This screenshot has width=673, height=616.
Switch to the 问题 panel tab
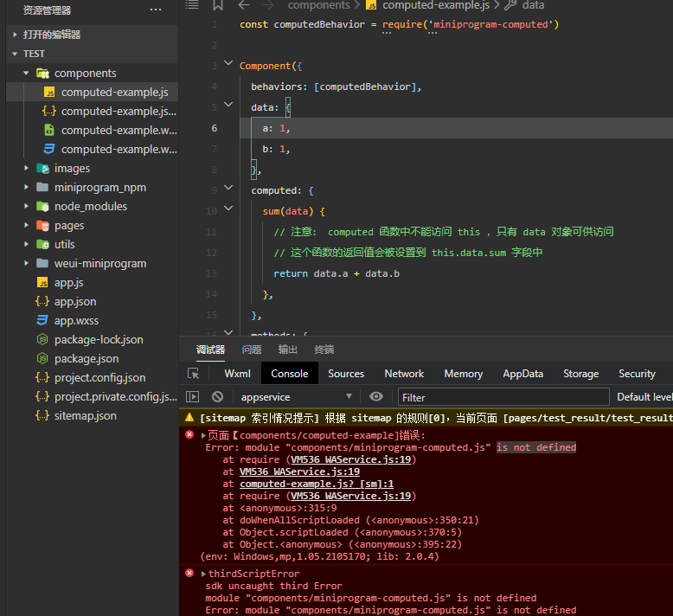252,350
